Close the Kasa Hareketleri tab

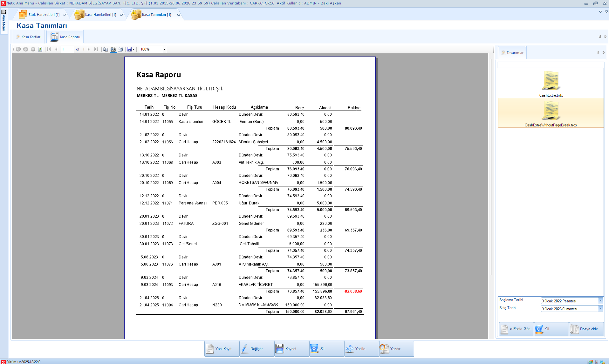coord(122,15)
